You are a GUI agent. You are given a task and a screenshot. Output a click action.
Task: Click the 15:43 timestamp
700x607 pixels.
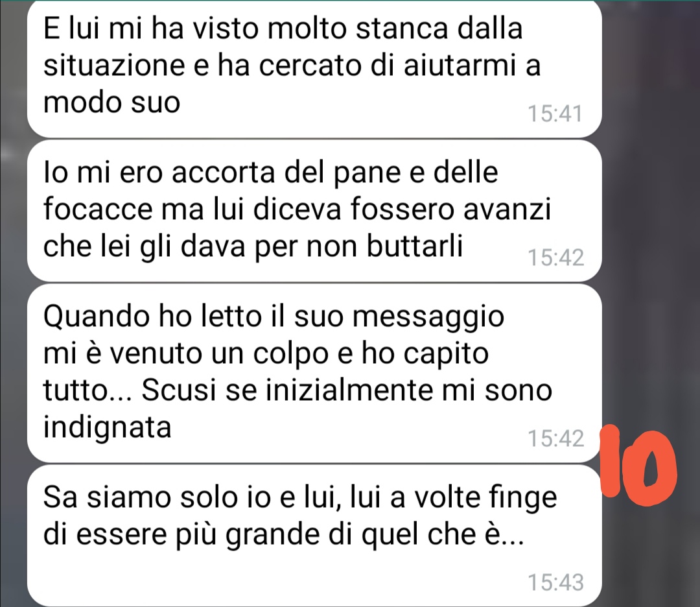click(556, 582)
